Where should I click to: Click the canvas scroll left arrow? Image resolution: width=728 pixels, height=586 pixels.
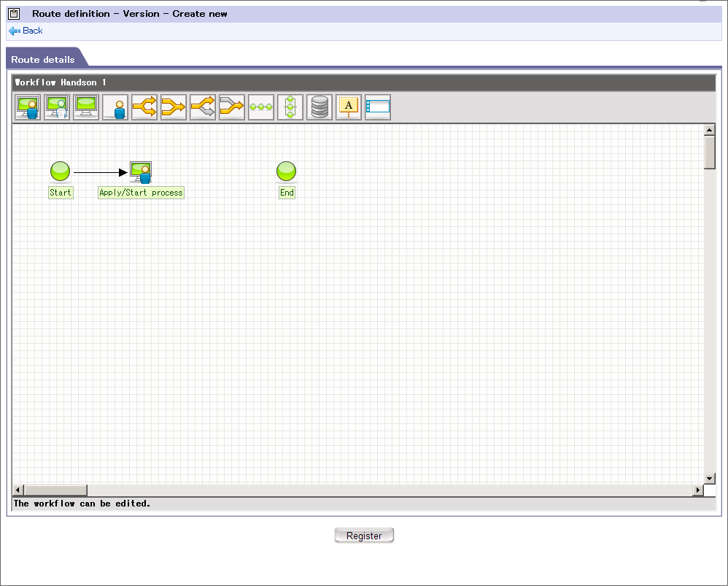click(18, 490)
